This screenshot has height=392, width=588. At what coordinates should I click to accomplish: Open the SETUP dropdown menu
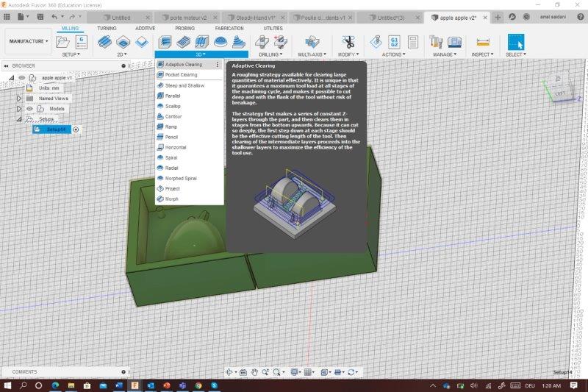tap(71, 54)
